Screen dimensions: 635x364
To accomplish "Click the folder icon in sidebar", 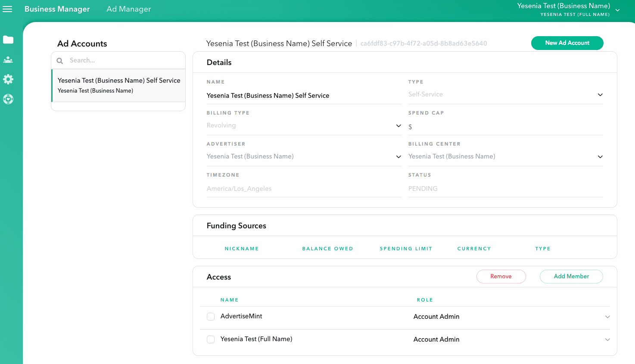I will click(x=8, y=40).
